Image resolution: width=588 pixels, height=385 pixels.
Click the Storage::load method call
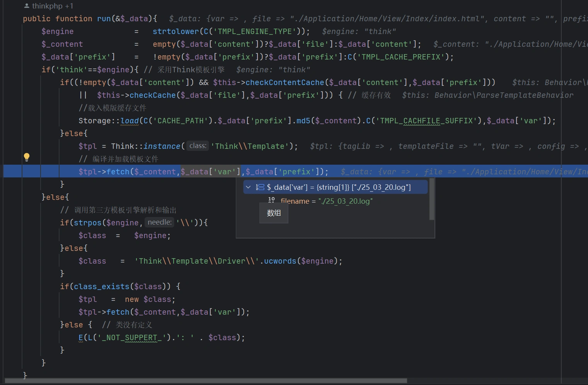tap(130, 121)
